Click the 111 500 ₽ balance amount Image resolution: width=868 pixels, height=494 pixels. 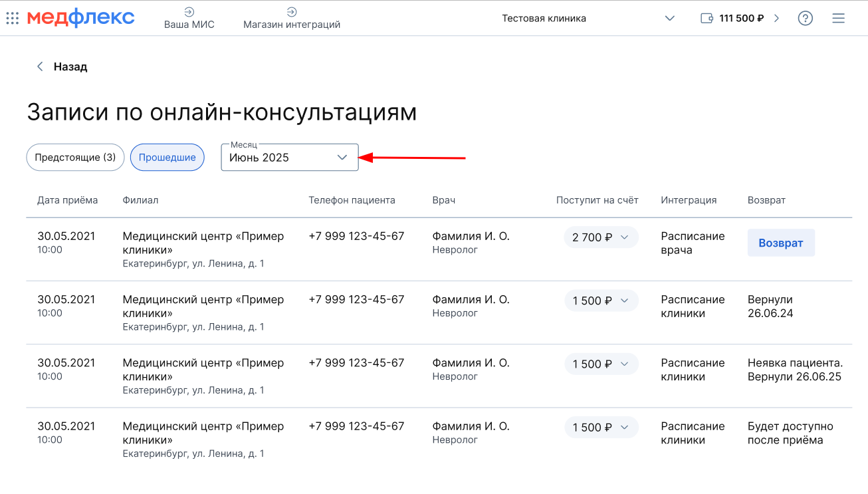[x=742, y=18]
